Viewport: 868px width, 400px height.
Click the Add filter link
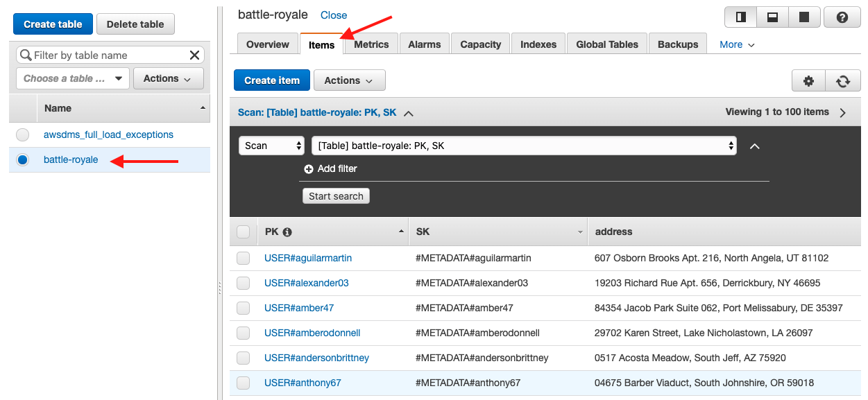pos(337,168)
